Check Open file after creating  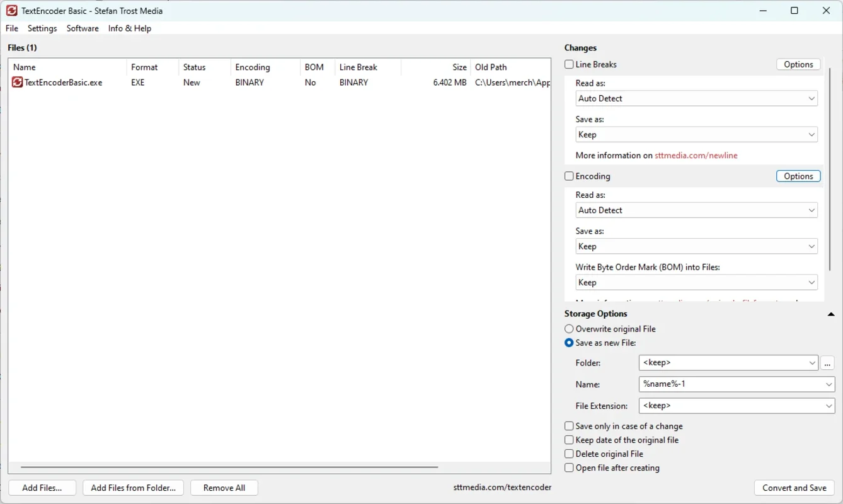coord(570,468)
